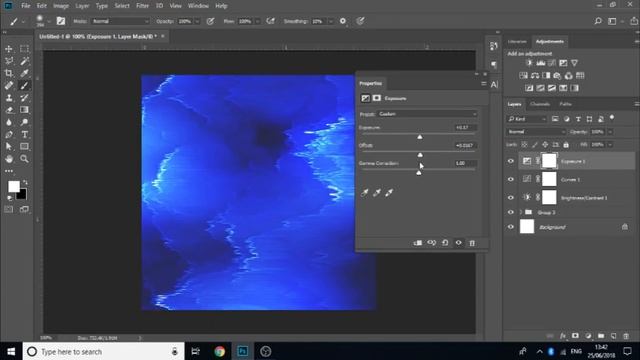Screen dimensions: 640x360
Task: Select the Eyedropper tool in the toolbox
Action: [24, 73]
